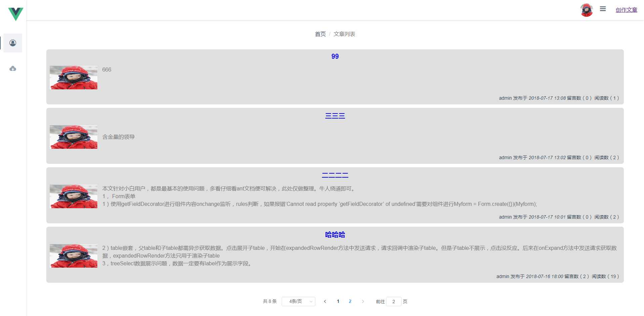Open article titled 二二二二
The height and width of the screenshot is (316, 644).
click(x=335, y=175)
